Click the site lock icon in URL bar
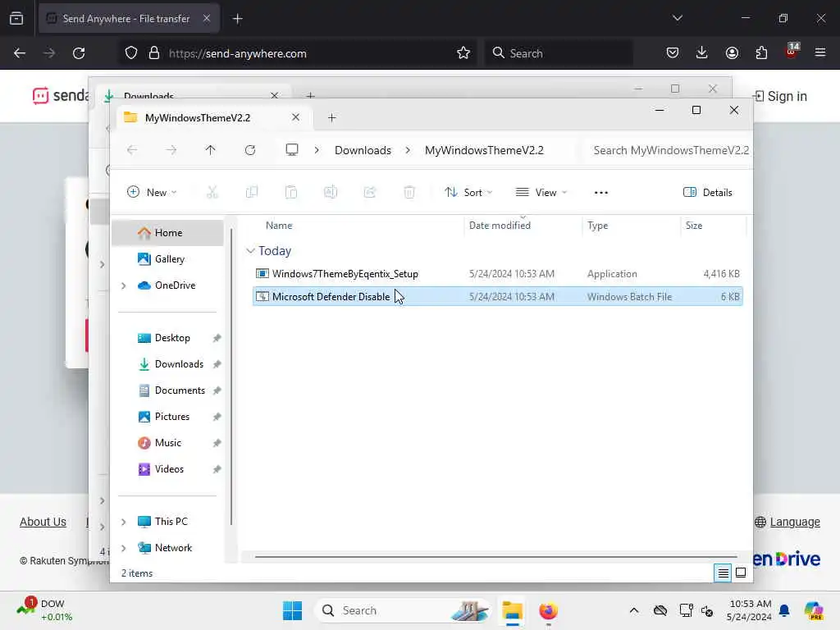The height and width of the screenshot is (630, 840). (x=154, y=53)
